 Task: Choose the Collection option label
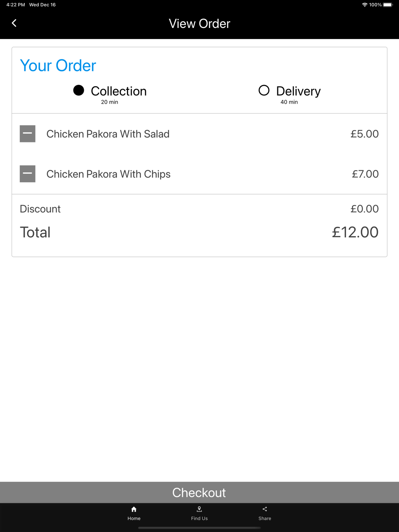coord(119,91)
